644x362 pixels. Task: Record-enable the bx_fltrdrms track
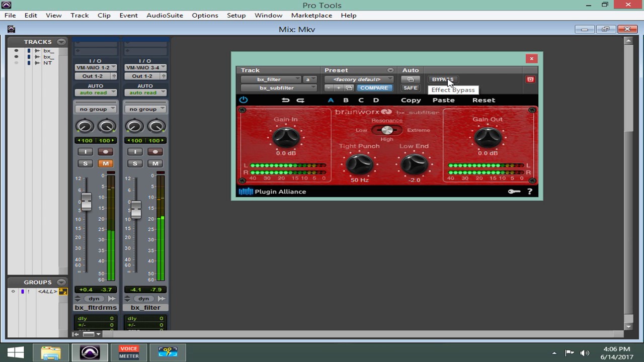105,152
